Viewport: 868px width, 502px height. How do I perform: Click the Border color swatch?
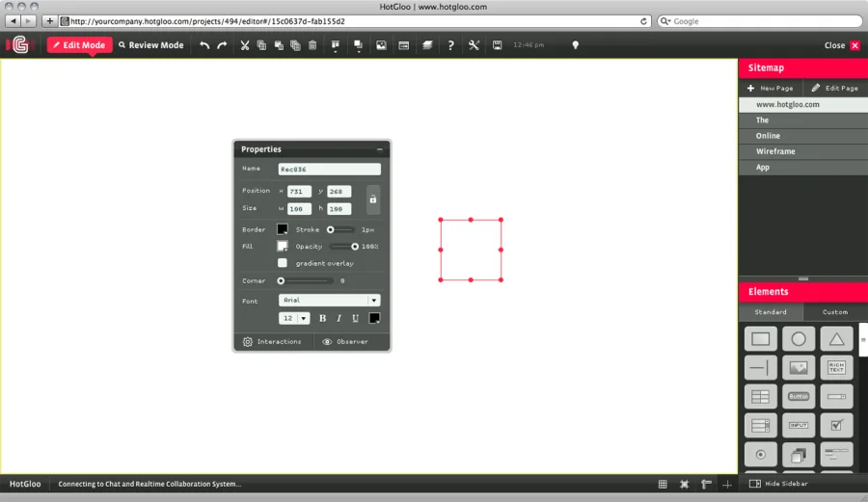coord(283,229)
